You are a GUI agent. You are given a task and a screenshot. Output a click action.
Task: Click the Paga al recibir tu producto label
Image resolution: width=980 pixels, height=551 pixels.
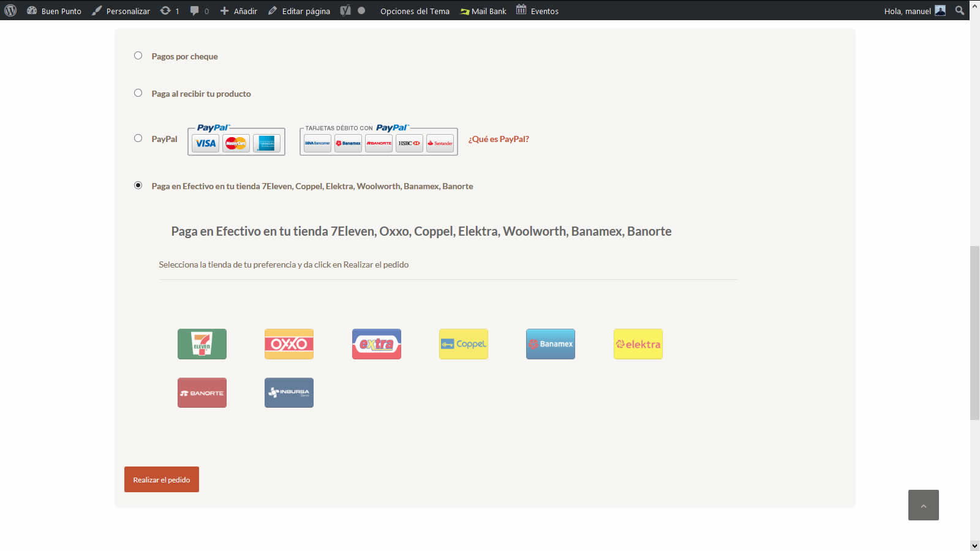coord(202,94)
